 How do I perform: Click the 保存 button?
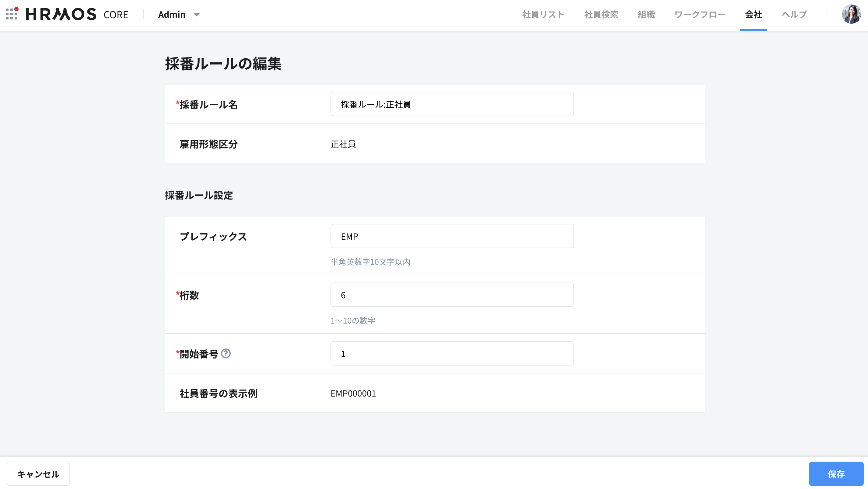point(836,474)
